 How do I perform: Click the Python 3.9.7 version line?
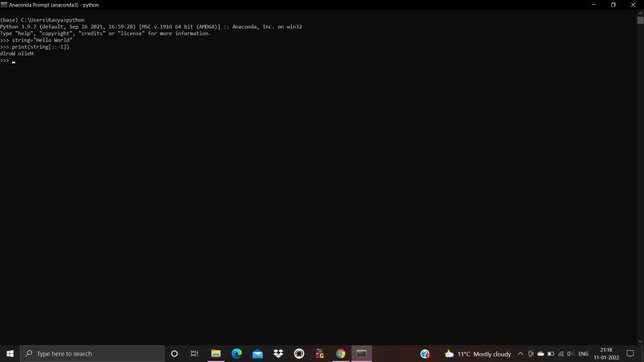coord(151,26)
